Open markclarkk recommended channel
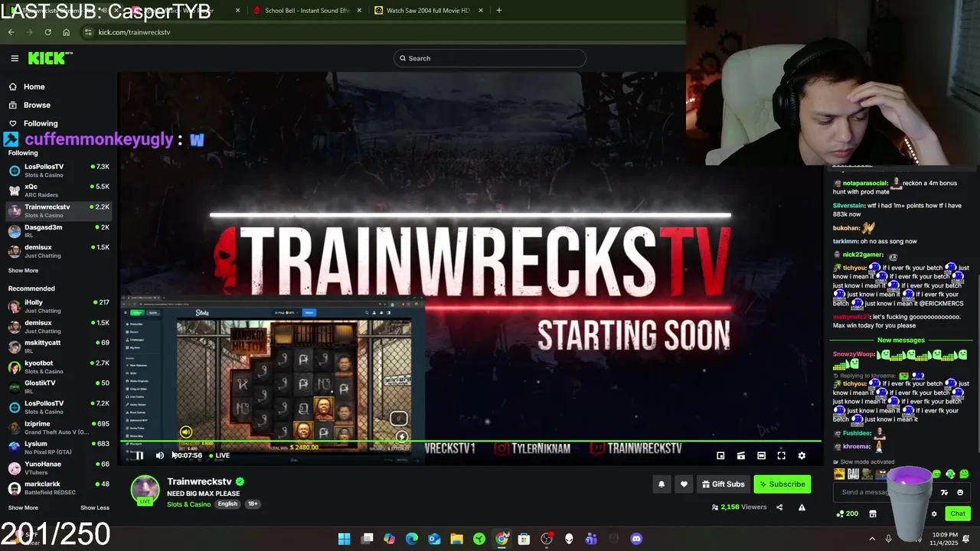Image resolution: width=980 pixels, height=551 pixels. coord(59,487)
